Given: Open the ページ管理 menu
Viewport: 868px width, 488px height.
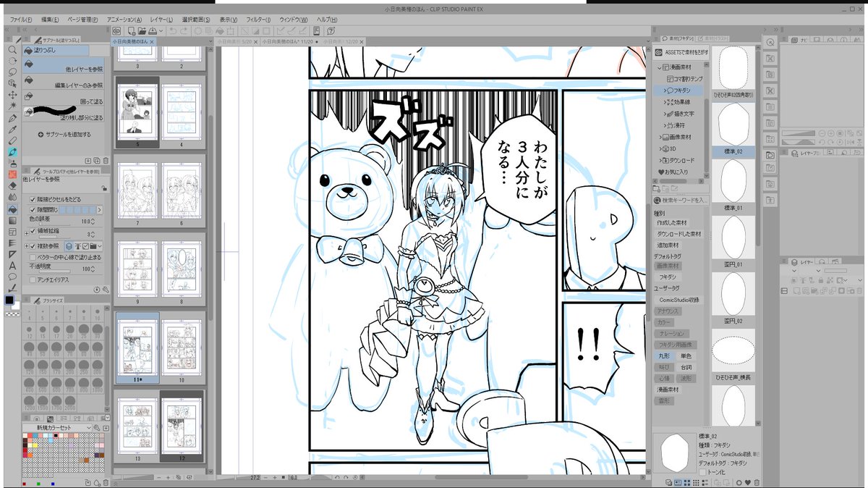Looking at the screenshot, I should coord(83,19).
